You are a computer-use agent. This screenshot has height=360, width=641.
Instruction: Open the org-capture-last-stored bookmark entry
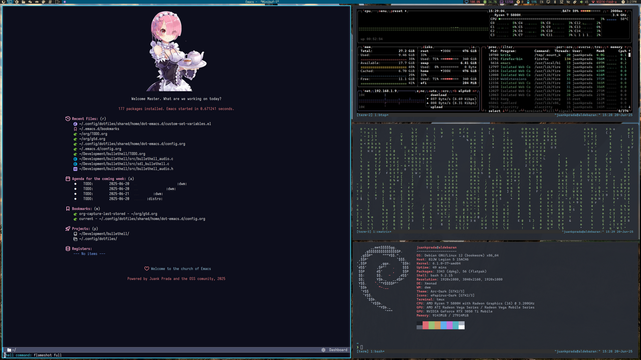click(118, 214)
